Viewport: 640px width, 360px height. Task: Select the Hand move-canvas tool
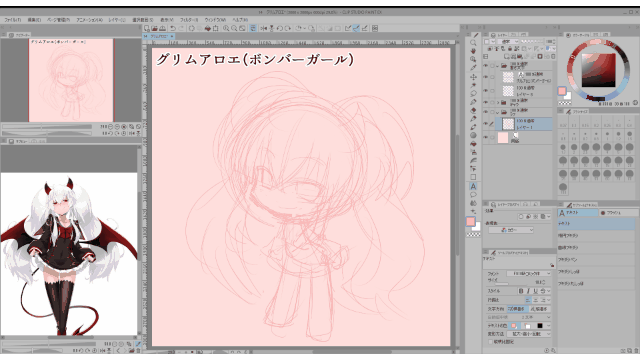(x=473, y=51)
